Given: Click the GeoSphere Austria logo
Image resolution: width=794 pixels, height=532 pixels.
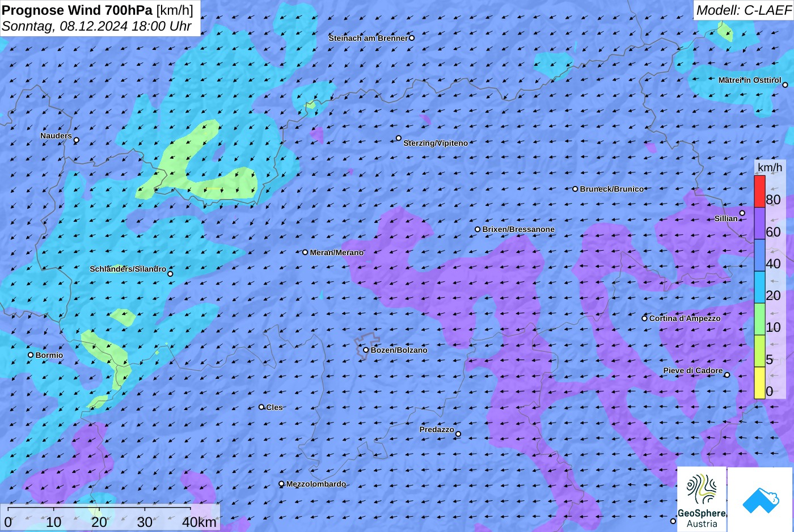Looking at the screenshot, I should (702, 499).
